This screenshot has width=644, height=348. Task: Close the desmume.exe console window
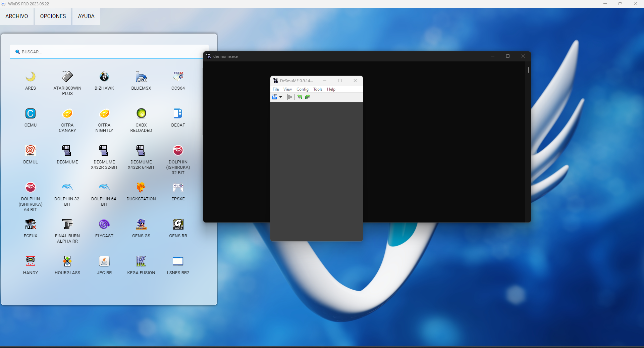pos(523,56)
